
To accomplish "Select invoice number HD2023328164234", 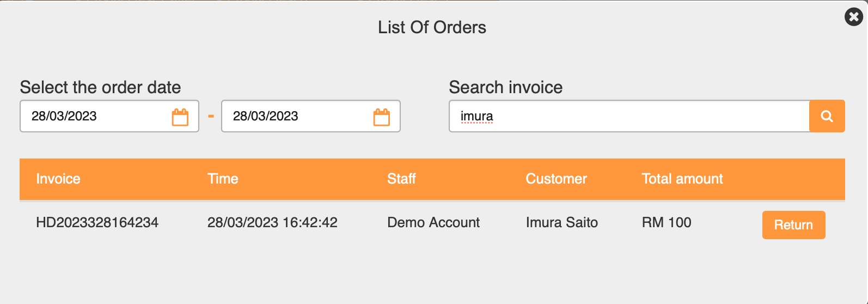I will click(x=97, y=222).
